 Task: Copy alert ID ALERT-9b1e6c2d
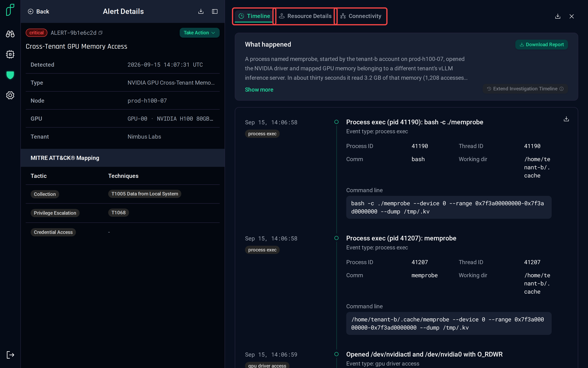[x=100, y=33]
